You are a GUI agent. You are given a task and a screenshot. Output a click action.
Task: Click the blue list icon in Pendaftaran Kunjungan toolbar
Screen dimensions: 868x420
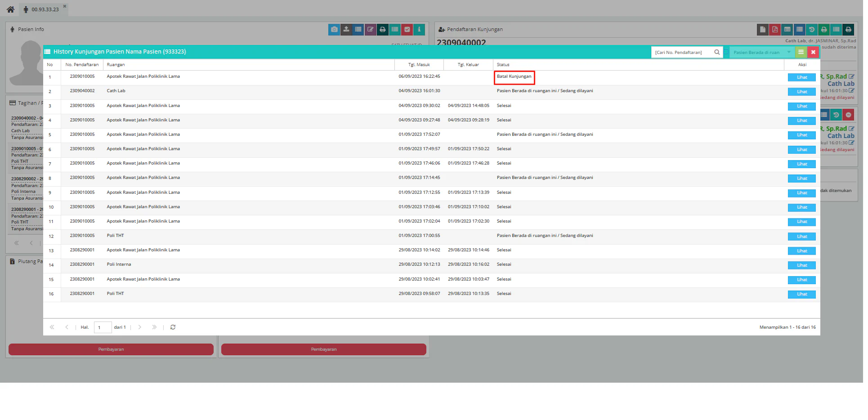pyautogui.click(x=800, y=30)
